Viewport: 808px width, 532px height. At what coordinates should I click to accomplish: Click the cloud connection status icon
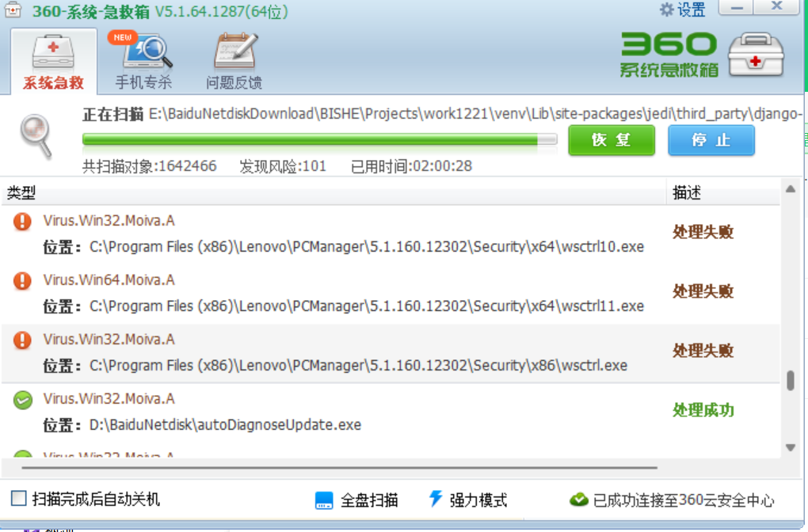tap(579, 500)
